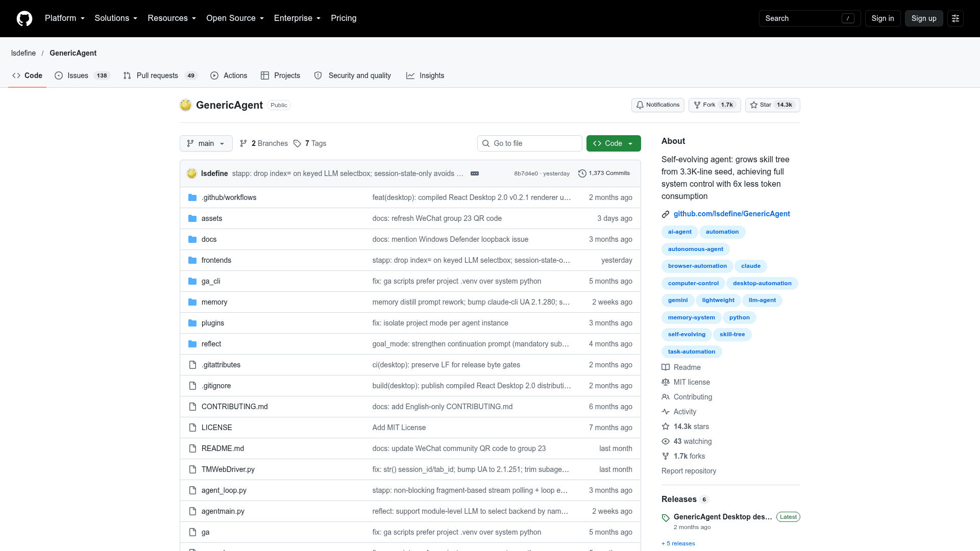This screenshot has width=980, height=551.
Task: View the 43 watching link
Action: click(x=687, y=441)
